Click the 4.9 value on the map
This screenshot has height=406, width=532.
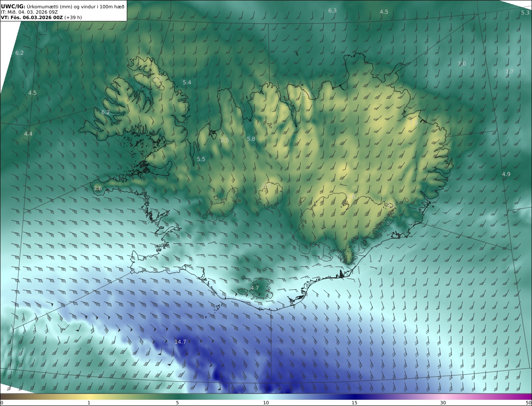pos(506,174)
